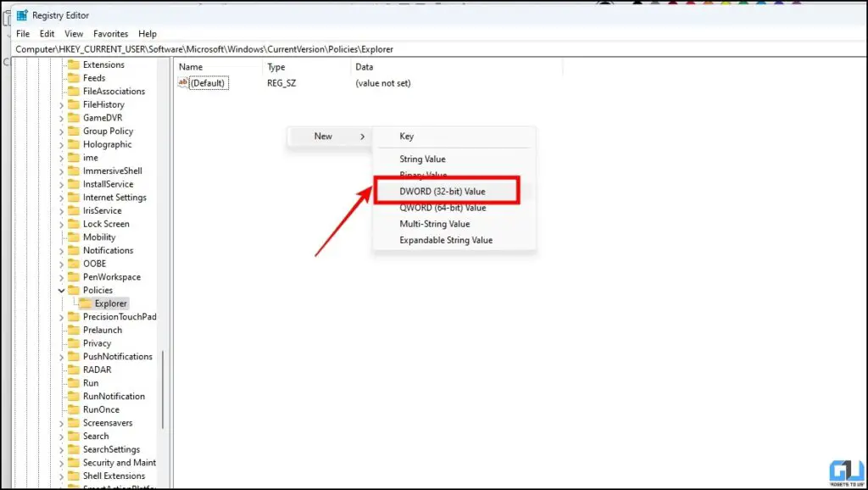Expand the PushNotifications key
Screen dimensions: 868x490
coord(61,357)
